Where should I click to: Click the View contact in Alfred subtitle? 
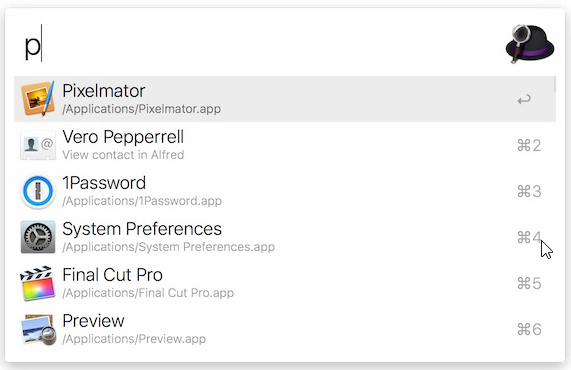(123, 155)
